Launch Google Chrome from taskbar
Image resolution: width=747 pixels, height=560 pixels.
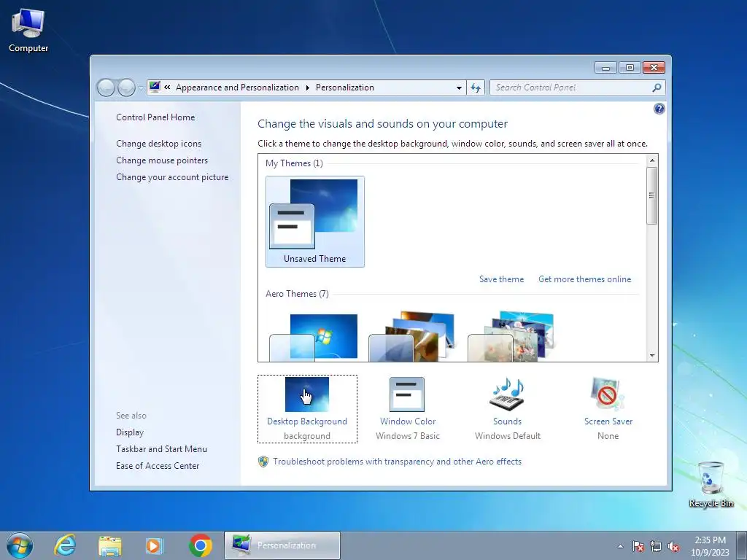pos(200,545)
